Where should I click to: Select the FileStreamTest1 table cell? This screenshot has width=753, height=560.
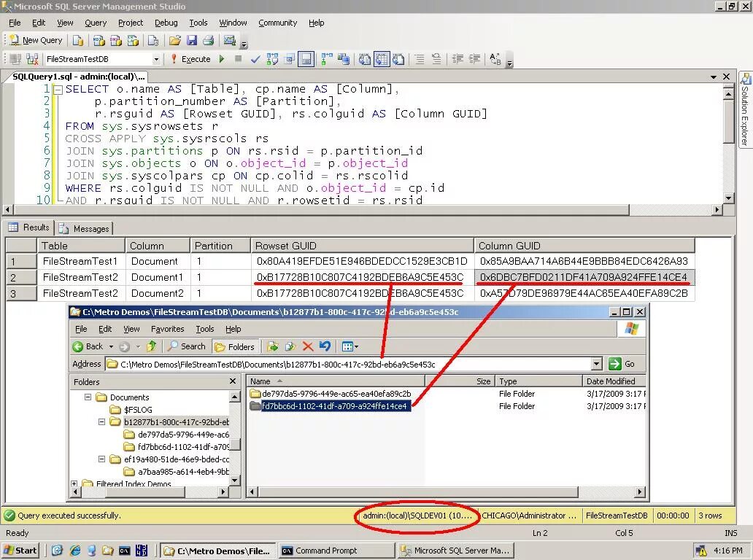point(81,261)
